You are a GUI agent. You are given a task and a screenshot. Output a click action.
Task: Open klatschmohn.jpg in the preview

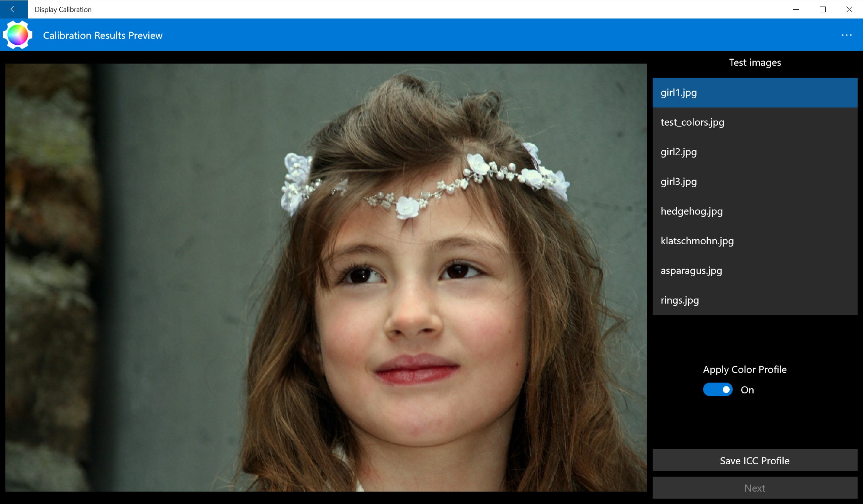pos(697,241)
